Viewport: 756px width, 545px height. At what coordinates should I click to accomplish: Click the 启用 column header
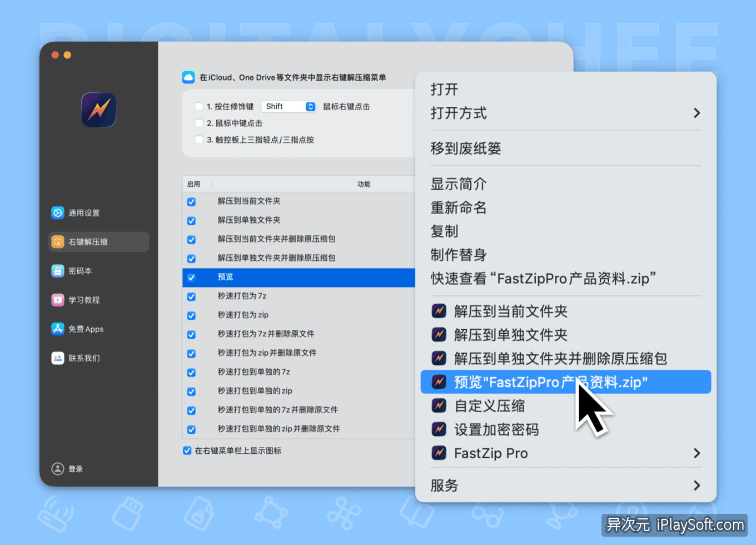193,184
